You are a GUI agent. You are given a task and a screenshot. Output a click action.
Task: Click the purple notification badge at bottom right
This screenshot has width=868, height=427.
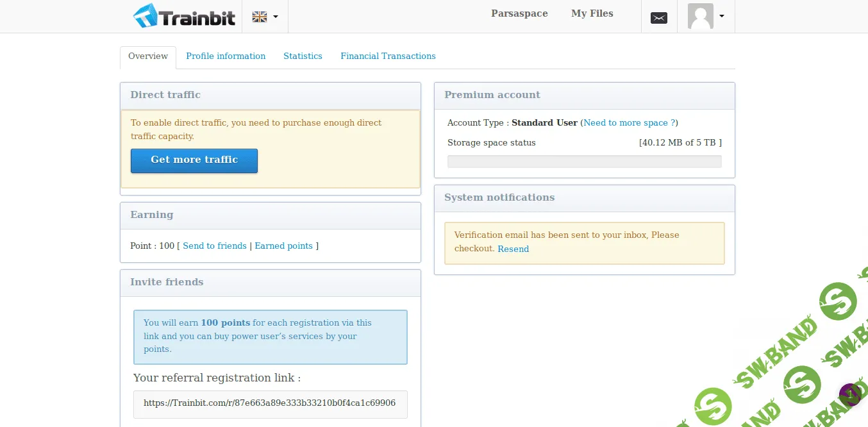point(849,394)
